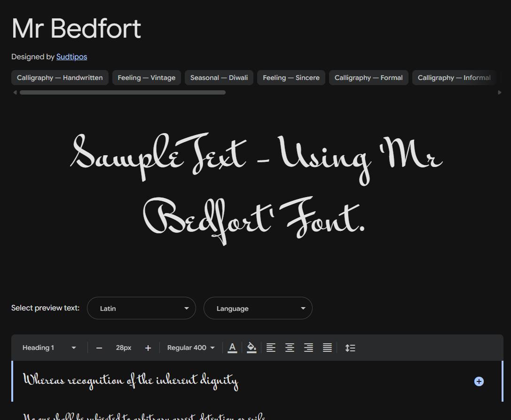Image resolution: width=511 pixels, height=420 pixels.
Task: Open the Sudtipos designer link
Action: click(x=72, y=57)
